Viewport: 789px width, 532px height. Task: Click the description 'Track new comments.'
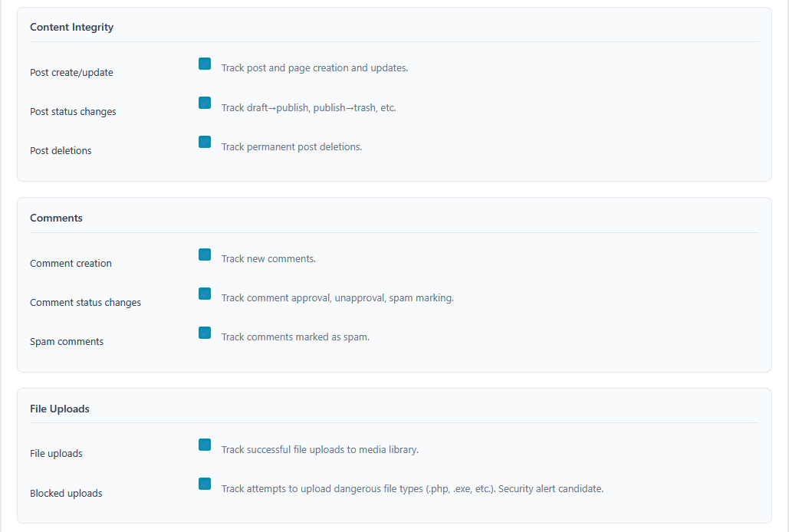click(268, 258)
